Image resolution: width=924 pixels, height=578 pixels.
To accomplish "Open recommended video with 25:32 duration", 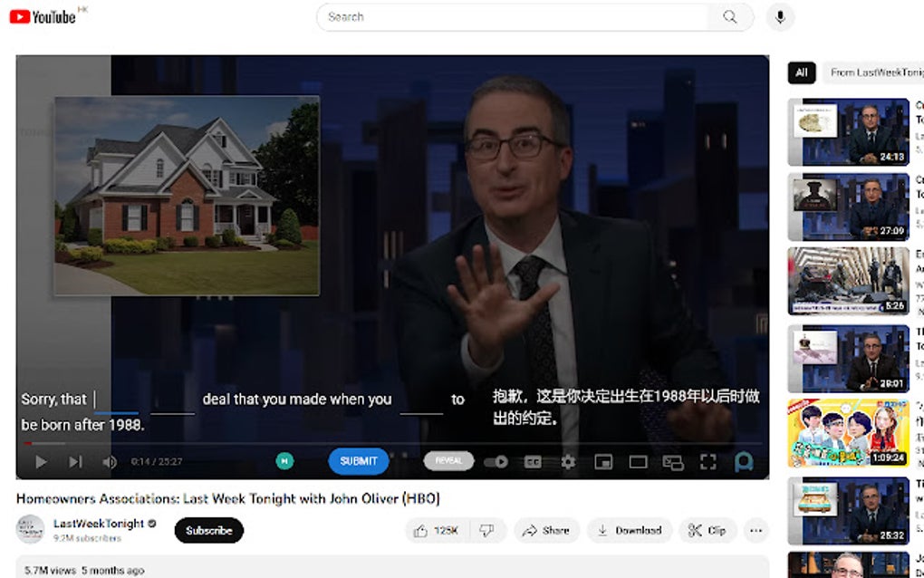I will click(x=849, y=511).
